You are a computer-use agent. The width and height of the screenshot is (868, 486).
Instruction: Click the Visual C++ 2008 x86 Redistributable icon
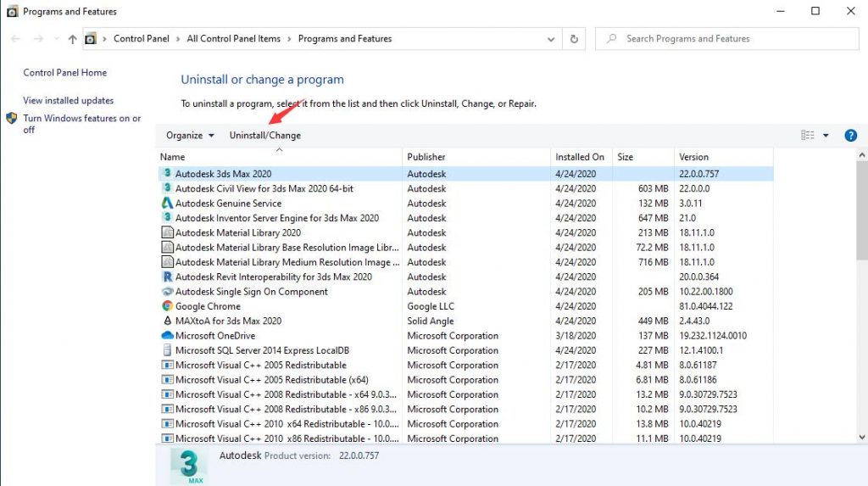pyautogui.click(x=167, y=409)
